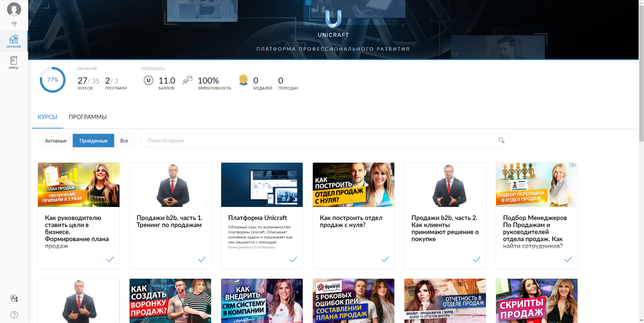The image size is (644, 323).
Task: Click checkmark on Как руководителю ставить цели card
Action: [110, 259]
